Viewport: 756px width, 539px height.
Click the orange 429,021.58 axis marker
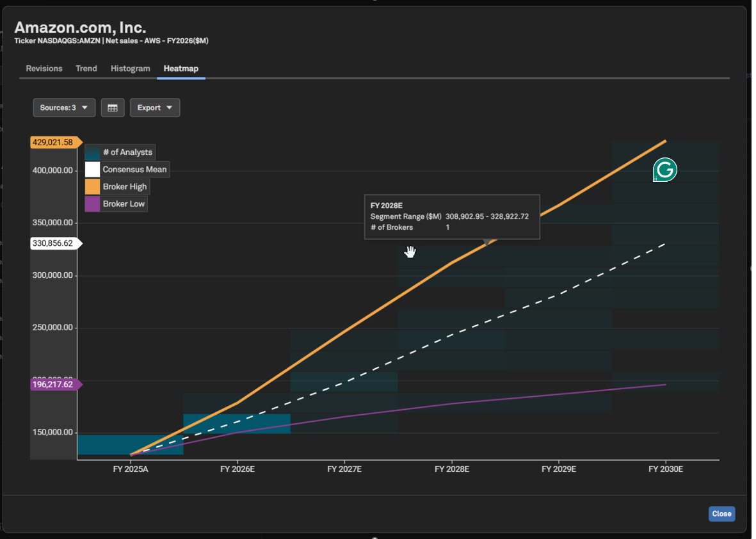click(54, 142)
